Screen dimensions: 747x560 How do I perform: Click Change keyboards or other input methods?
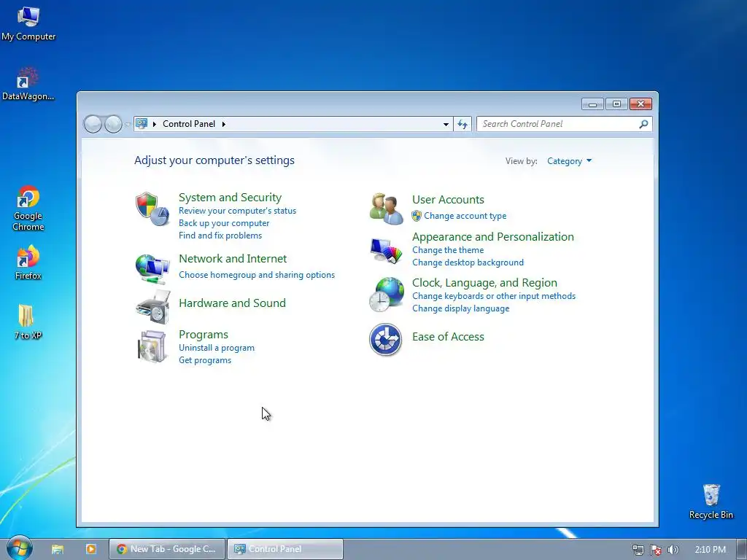pos(494,296)
